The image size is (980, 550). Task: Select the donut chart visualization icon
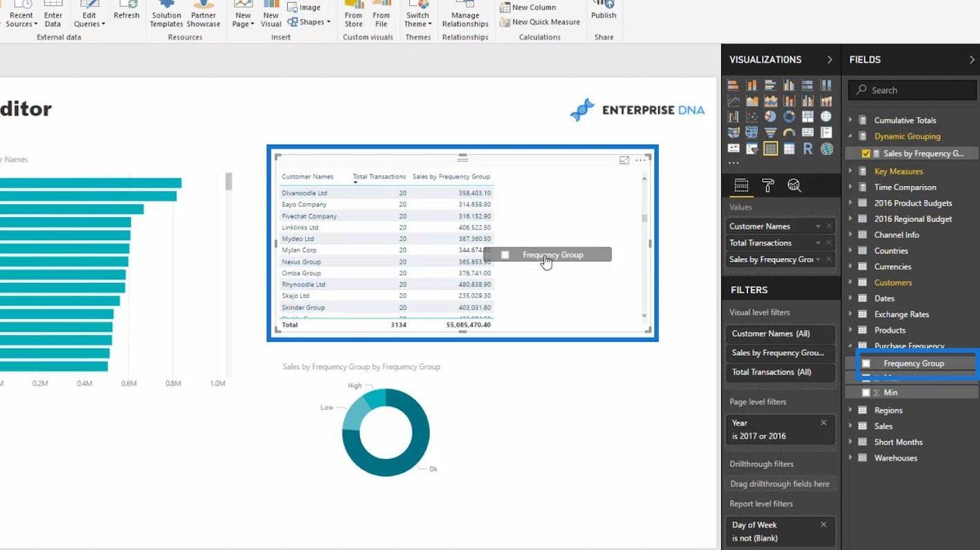(789, 116)
